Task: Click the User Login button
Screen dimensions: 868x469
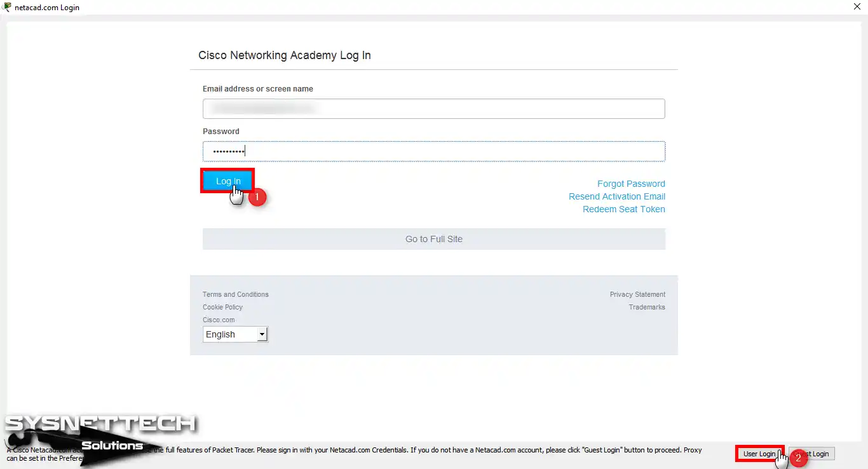Action: click(759, 454)
